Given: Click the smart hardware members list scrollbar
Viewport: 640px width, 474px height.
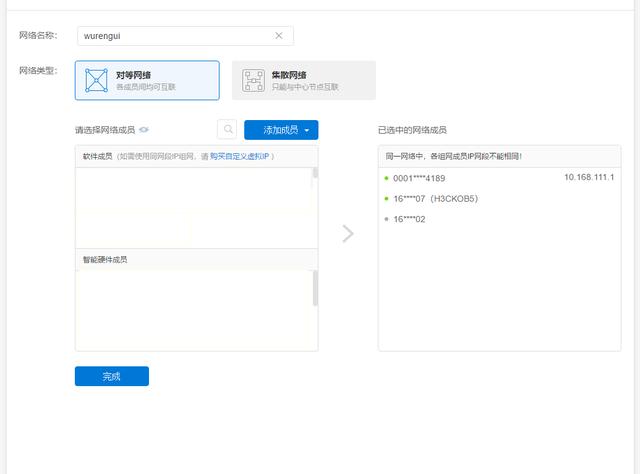Looking at the screenshot, I should point(315,288).
